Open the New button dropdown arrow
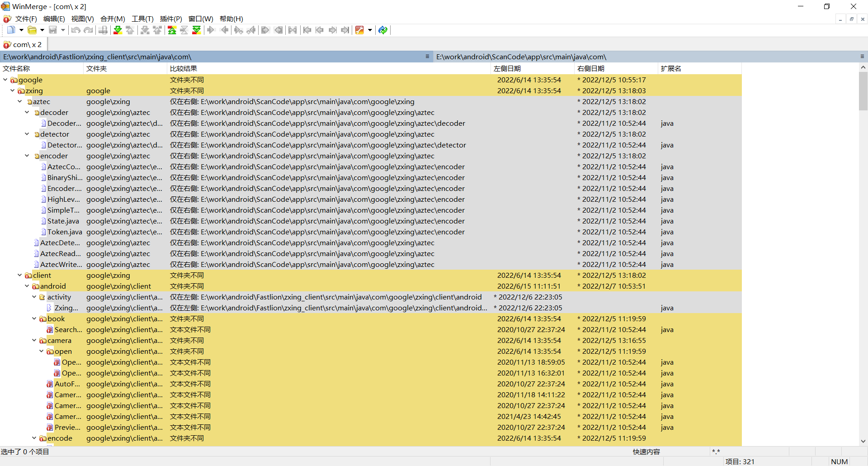Image resolution: width=868 pixels, height=466 pixels. pyautogui.click(x=21, y=30)
